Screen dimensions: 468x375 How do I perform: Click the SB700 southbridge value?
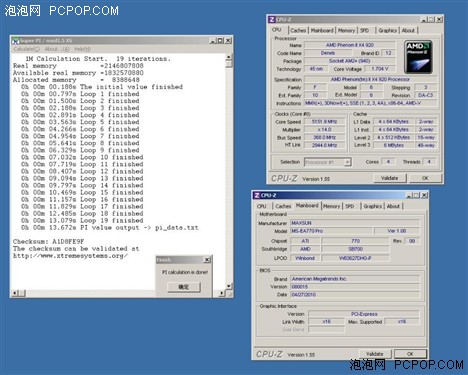click(355, 249)
